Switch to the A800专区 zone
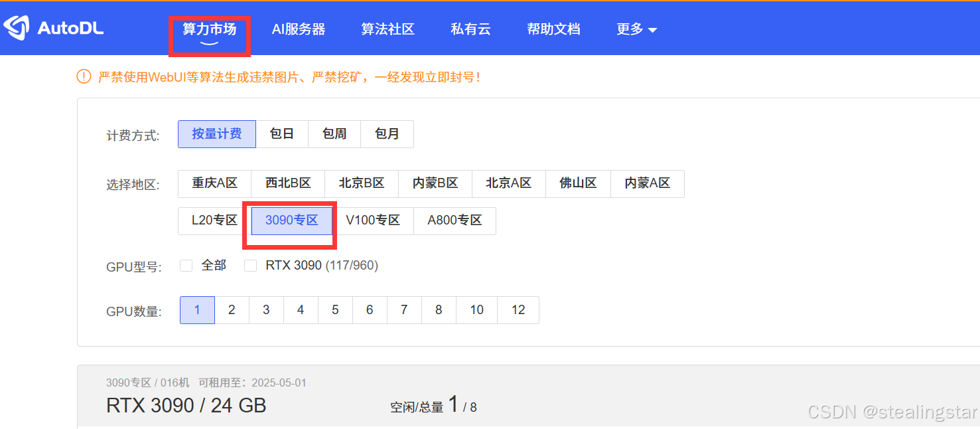This screenshot has width=980, height=429. [455, 221]
